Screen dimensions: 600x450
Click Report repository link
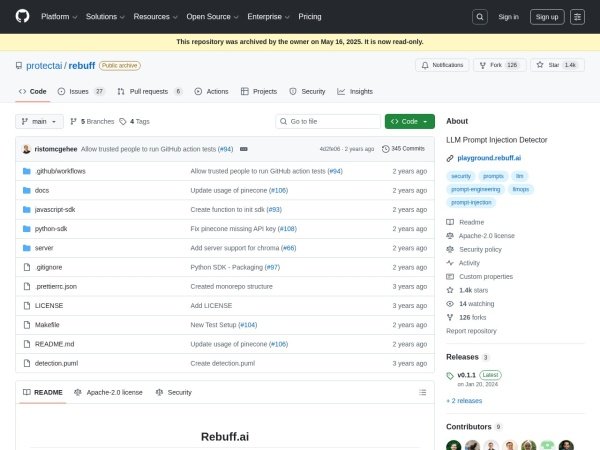[x=471, y=331]
